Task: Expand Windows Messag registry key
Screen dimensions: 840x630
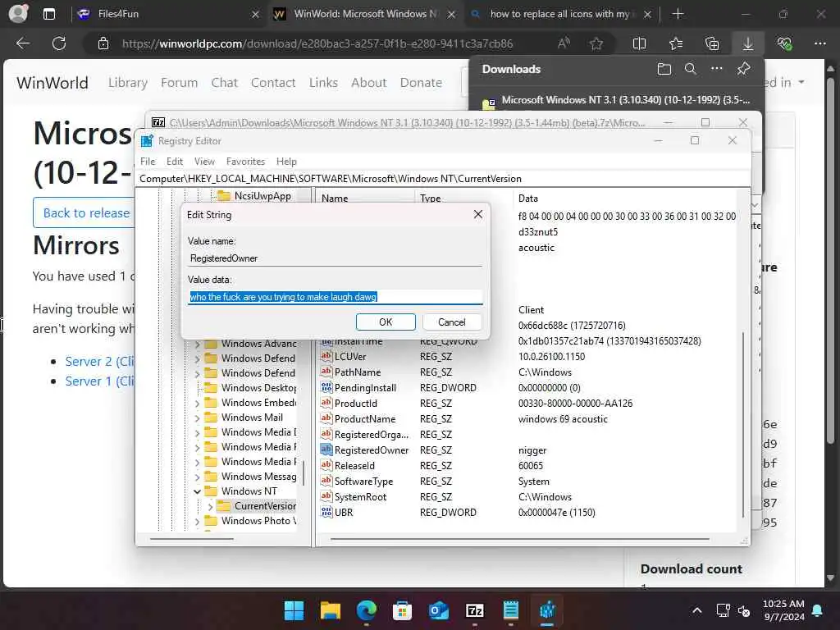Action: point(197,477)
